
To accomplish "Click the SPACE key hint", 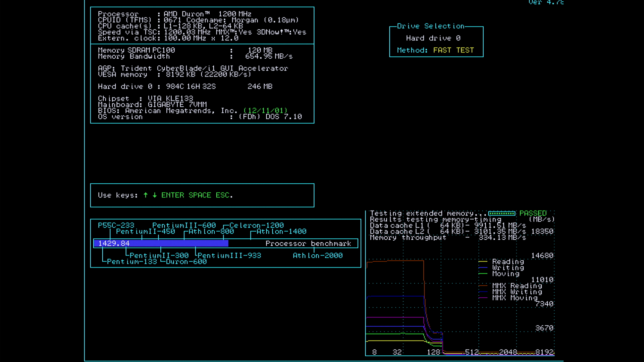I will [200, 195].
